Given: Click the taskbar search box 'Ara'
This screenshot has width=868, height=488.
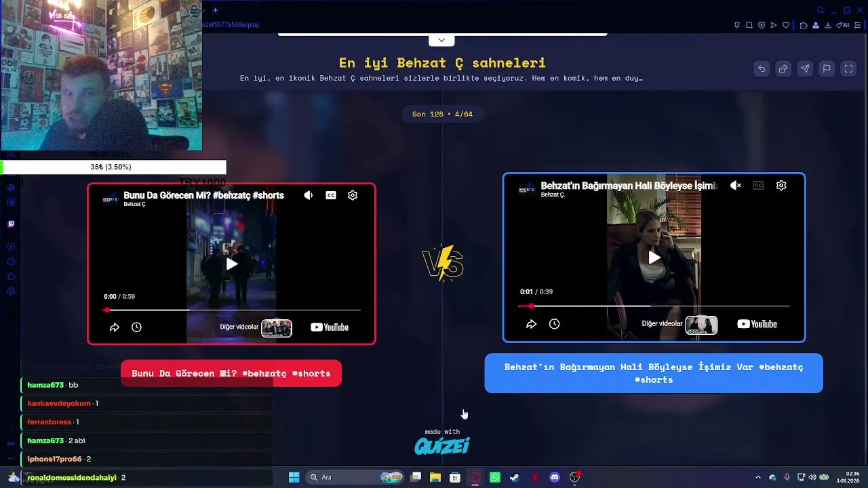Looking at the screenshot, I should tap(354, 477).
